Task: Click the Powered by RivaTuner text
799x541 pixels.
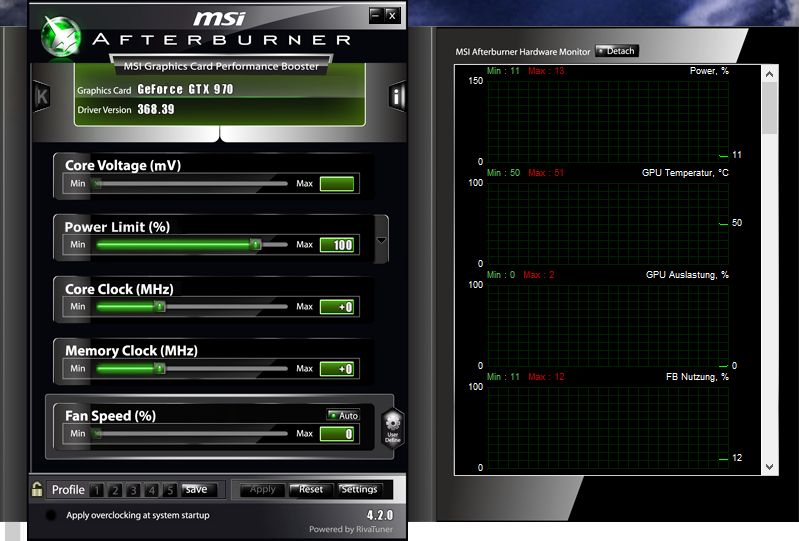Action: pyautogui.click(x=351, y=529)
